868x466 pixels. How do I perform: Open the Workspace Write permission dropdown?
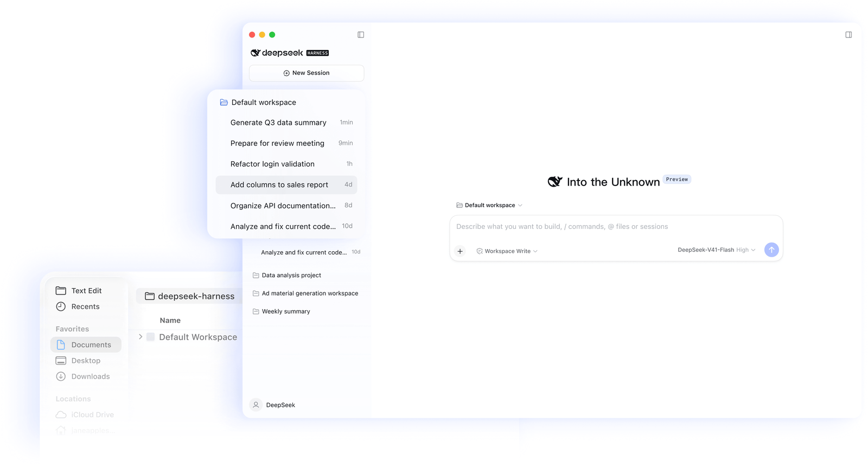pyautogui.click(x=507, y=251)
